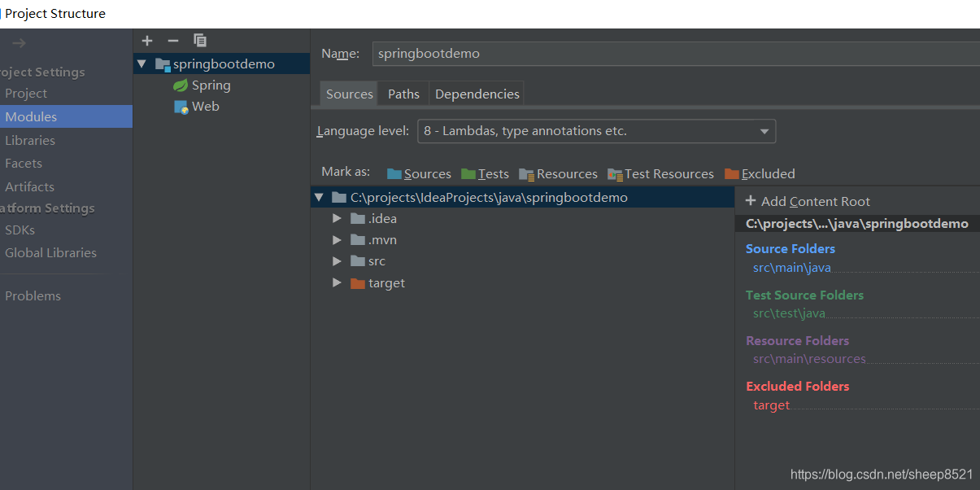Click the Test Resources folder icon

(614, 174)
